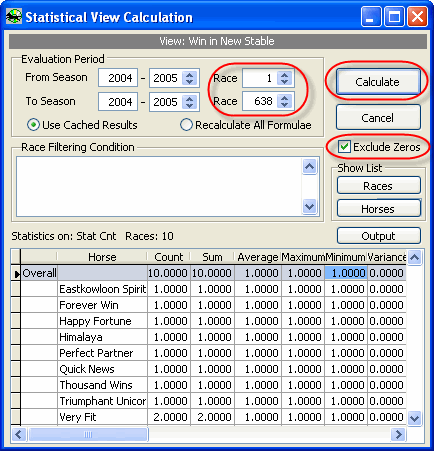Click the statistics table scroll-up arrow
The image size is (434, 451).
[x=415, y=257]
